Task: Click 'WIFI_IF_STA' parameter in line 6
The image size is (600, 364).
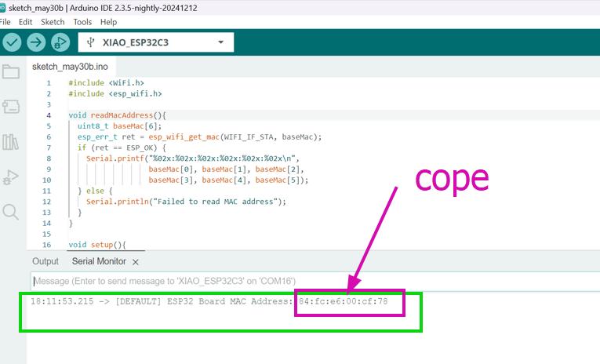Action: (249, 136)
